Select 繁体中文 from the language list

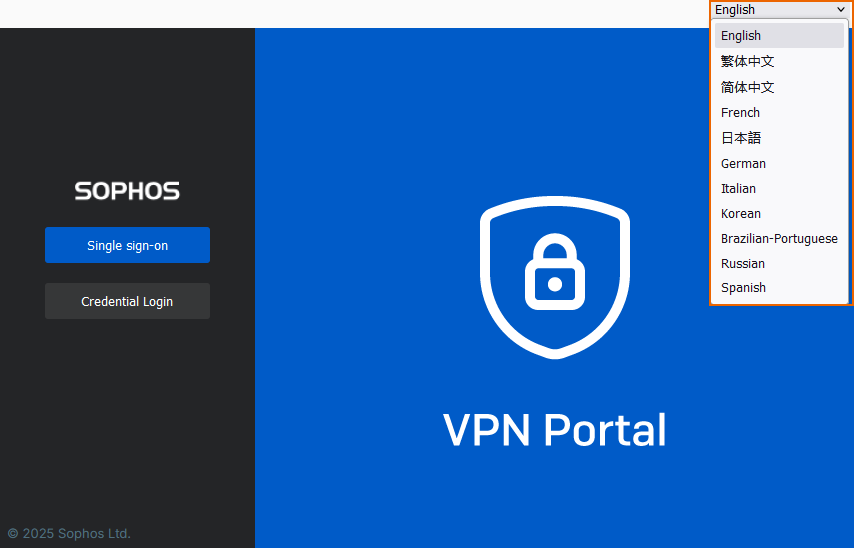pos(747,61)
